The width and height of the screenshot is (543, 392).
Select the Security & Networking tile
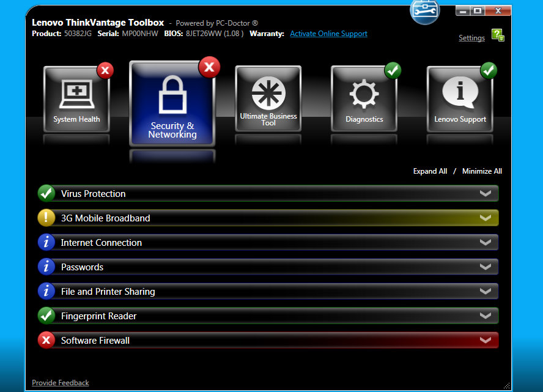pyautogui.click(x=172, y=103)
